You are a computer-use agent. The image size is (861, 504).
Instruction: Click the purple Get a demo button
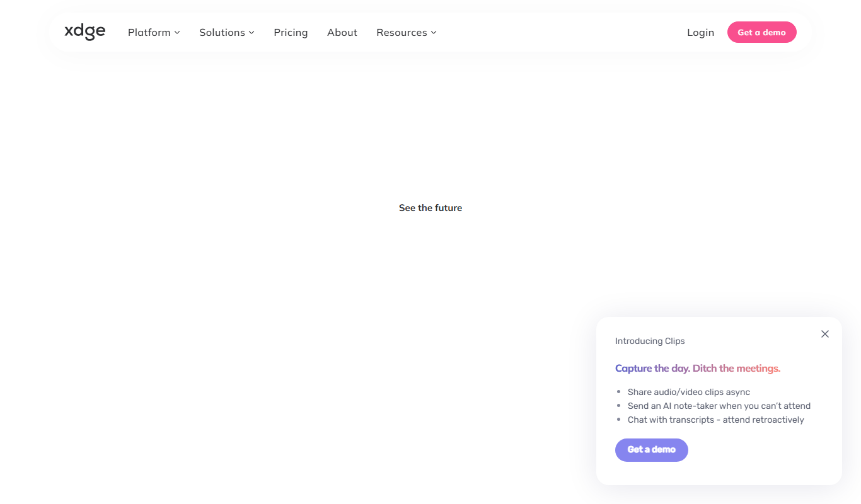(651, 450)
